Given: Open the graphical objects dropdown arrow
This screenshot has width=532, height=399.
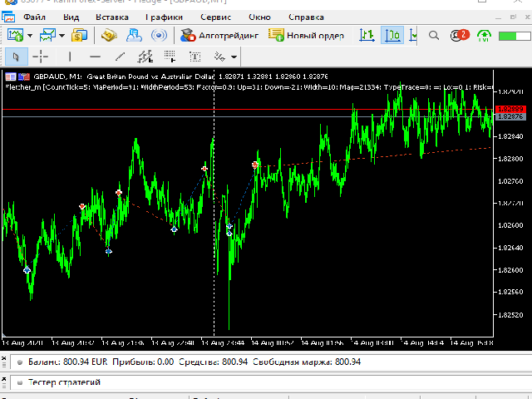Looking at the screenshot, I should (x=235, y=57).
